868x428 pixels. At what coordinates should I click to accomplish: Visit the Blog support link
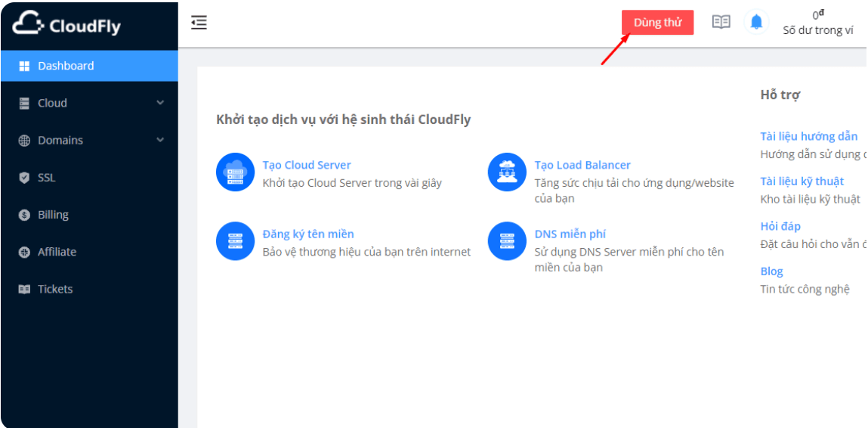[x=771, y=271]
